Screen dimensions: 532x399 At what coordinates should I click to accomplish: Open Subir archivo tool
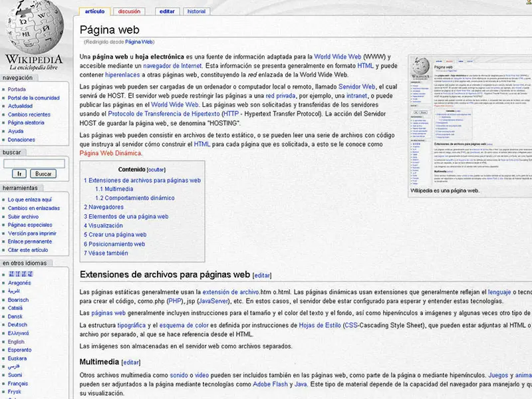click(23, 217)
